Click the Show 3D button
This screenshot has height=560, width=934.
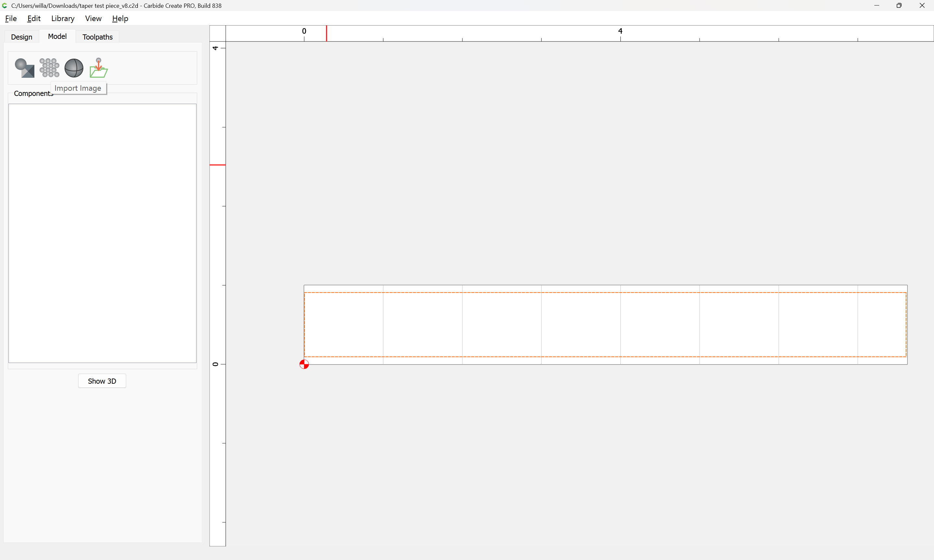102,381
